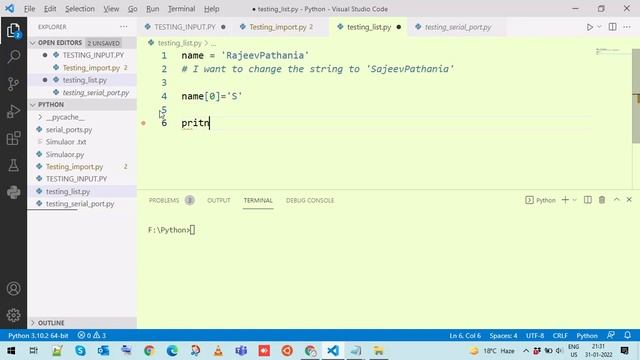Collapse the Open Editors section
Image resolution: width=640 pixels, height=360 pixels.
point(33,43)
